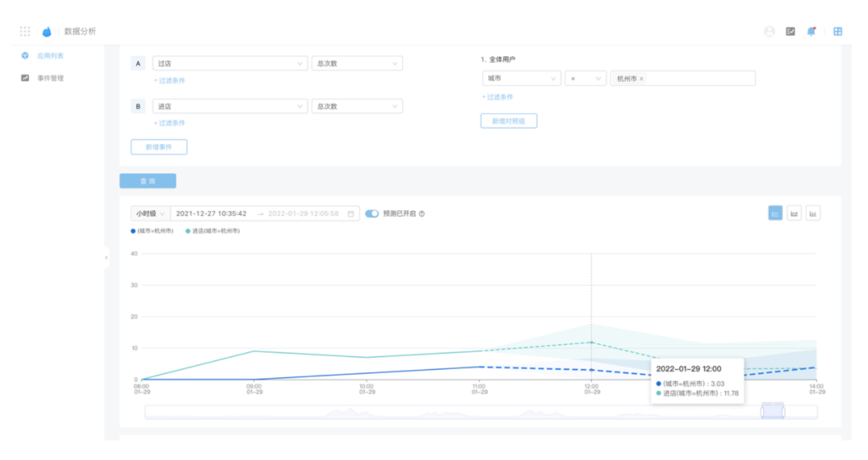868x460 pixels.
Task: Go to 事件管理 in the sidebar
Action: 50,78
